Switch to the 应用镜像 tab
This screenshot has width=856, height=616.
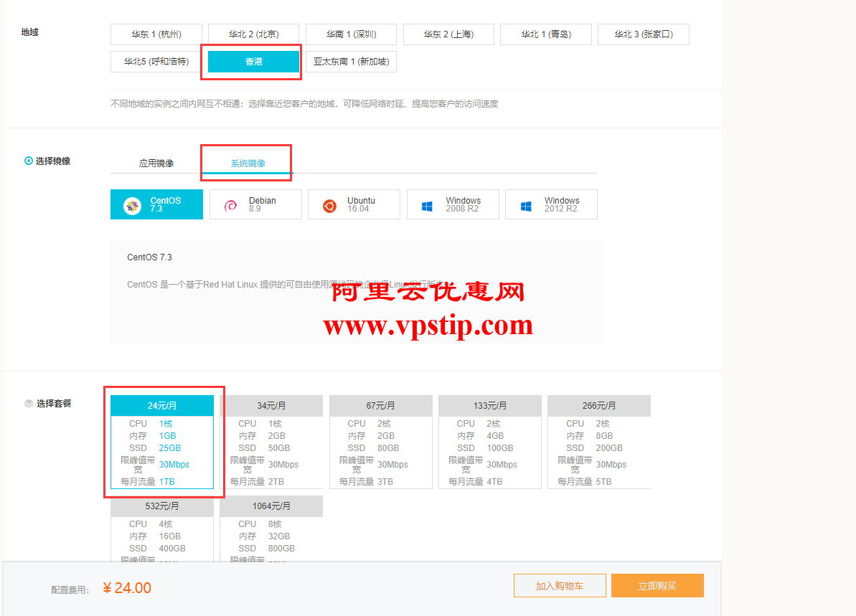(x=156, y=163)
